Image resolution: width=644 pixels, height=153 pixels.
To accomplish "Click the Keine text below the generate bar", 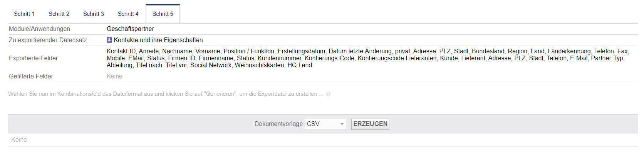I will 19,140.
